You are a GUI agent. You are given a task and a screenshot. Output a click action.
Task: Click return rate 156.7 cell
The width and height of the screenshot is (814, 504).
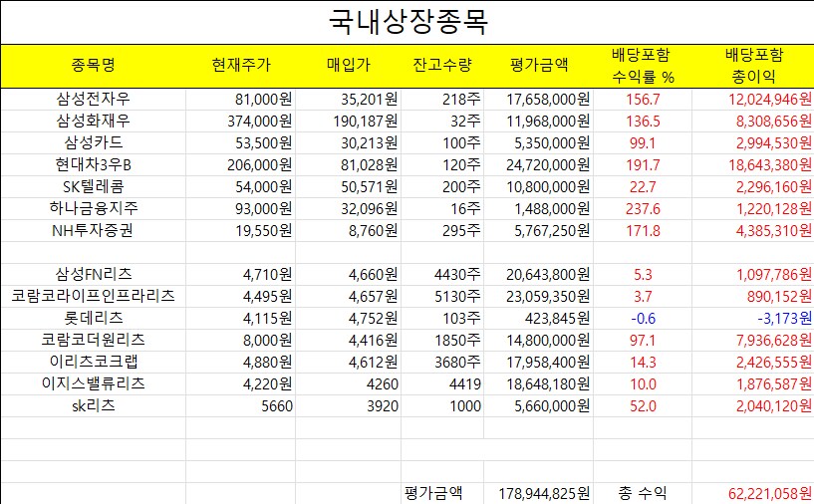tap(643, 100)
